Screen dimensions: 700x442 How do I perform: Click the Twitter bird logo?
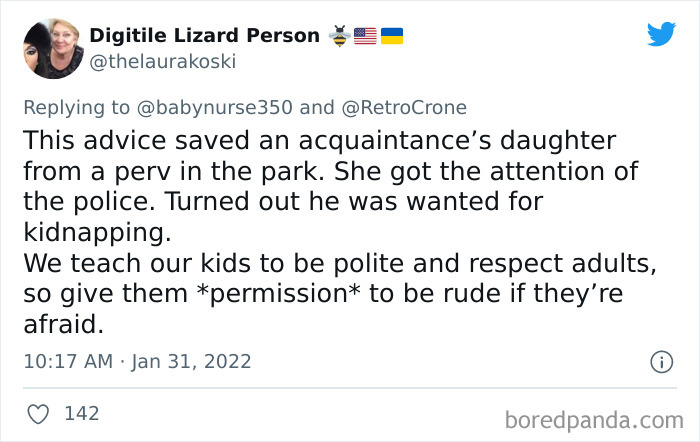click(x=661, y=35)
